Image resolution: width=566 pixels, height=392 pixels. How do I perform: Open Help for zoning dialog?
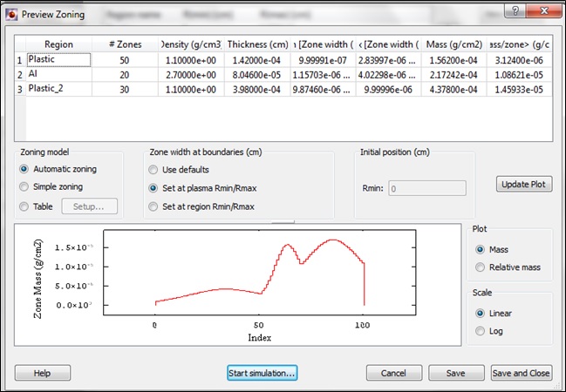41,373
